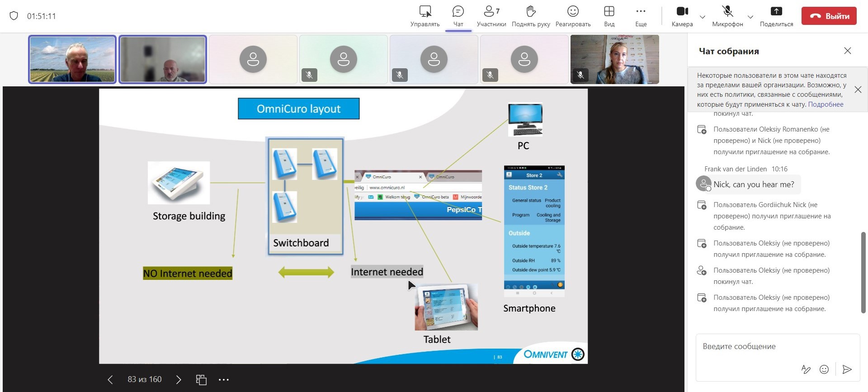The image size is (868, 392).
Task: Expand the camera options dropdown arrow
Action: point(702,17)
